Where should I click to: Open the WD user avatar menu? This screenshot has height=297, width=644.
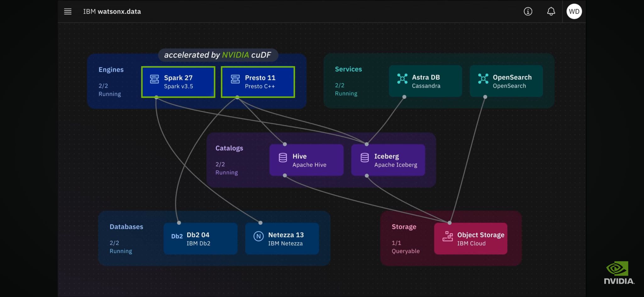tap(574, 12)
